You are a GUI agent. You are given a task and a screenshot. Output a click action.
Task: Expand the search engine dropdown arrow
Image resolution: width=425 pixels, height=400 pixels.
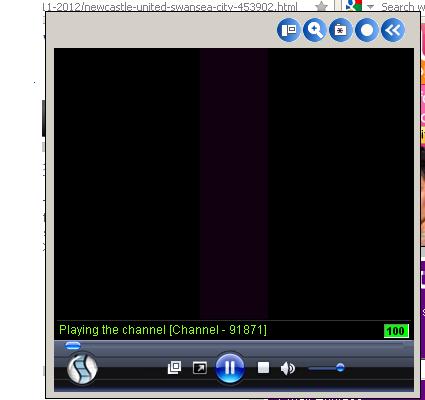(370, 7)
